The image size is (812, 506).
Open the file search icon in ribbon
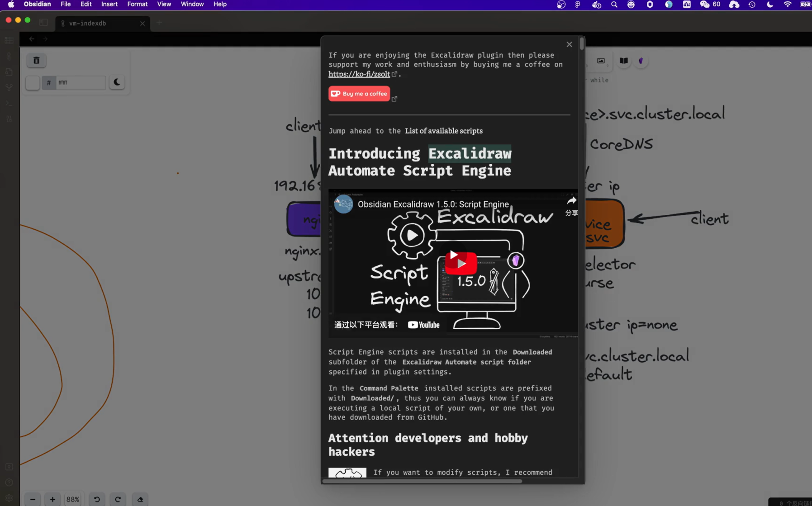point(9,72)
